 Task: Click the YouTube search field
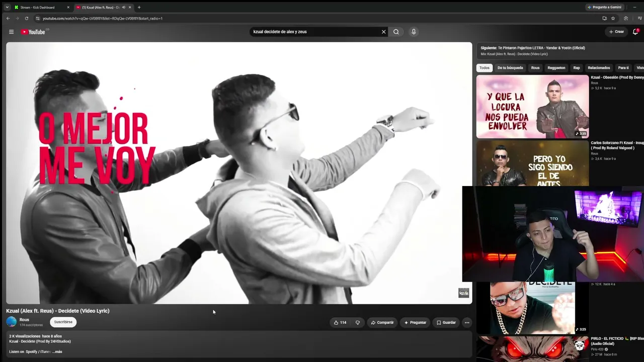pos(315,32)
